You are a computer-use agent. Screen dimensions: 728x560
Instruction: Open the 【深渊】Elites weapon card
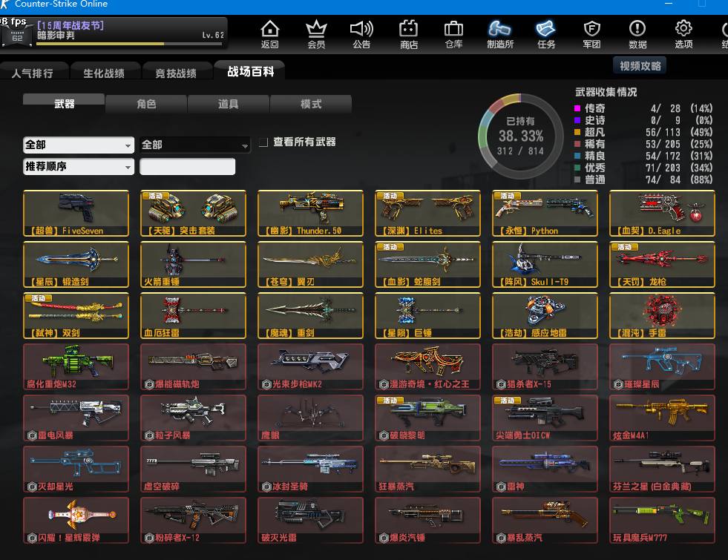click(x=427, y=214)
